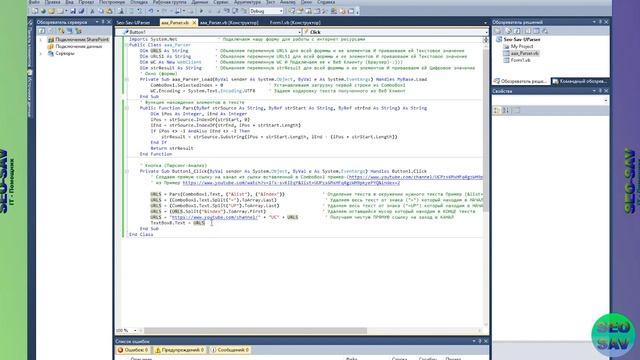The image size is (640, 360).
Task: Open the youtube.com/channel link in code comment
Action: coord(415,177)
